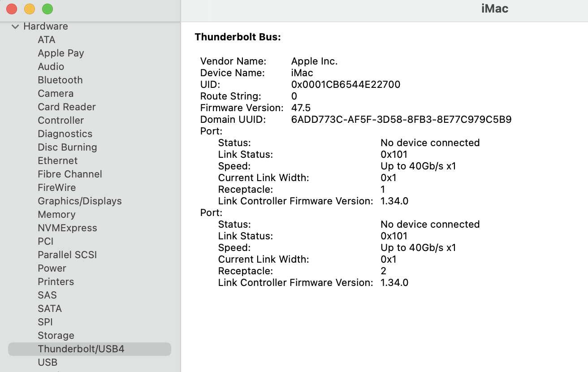Select ATA in the sidebar

(x=47, y=40)
